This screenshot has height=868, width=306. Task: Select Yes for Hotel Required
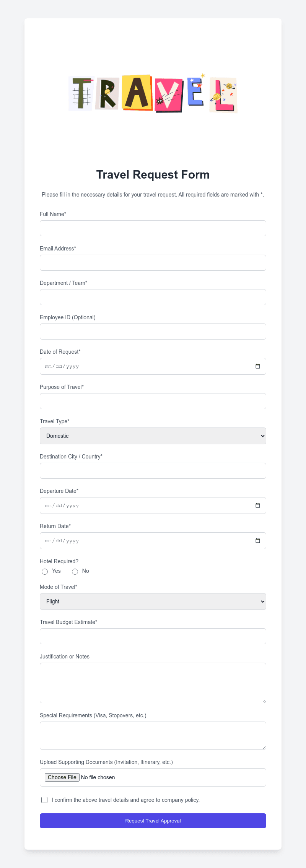[x=45, y=571]
